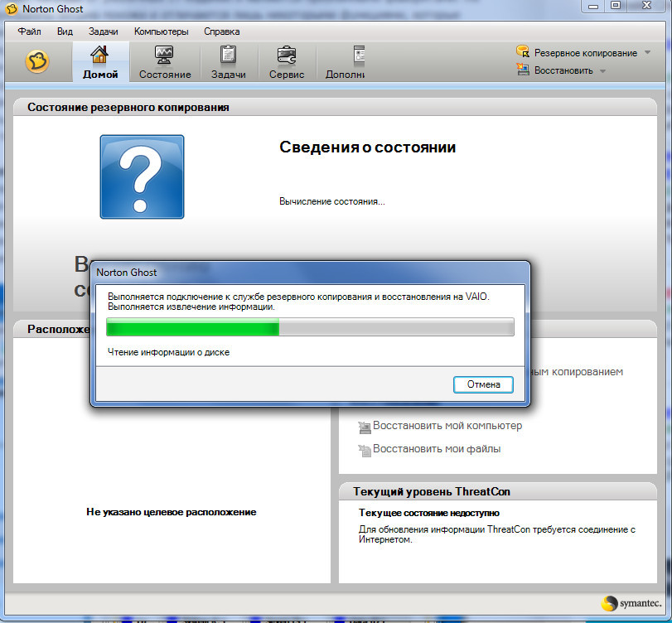Click the Symantec logo in status bar
The width and height of the screenshot is (672, 623).
632,604
